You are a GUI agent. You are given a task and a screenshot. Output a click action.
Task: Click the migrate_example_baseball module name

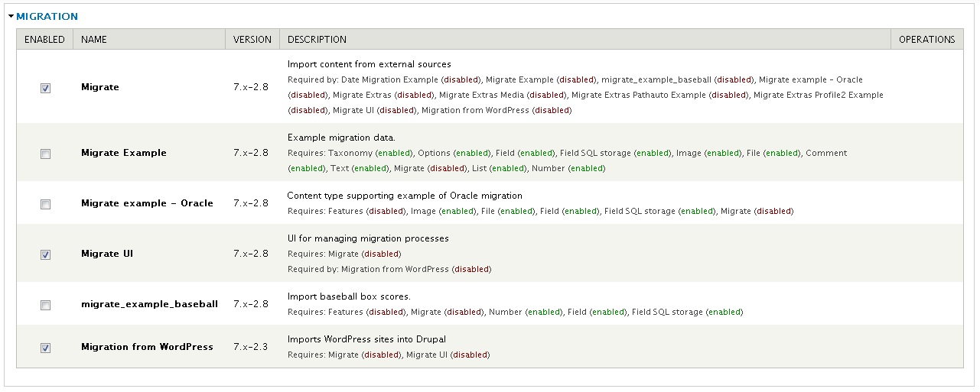(x=149, y=304)
